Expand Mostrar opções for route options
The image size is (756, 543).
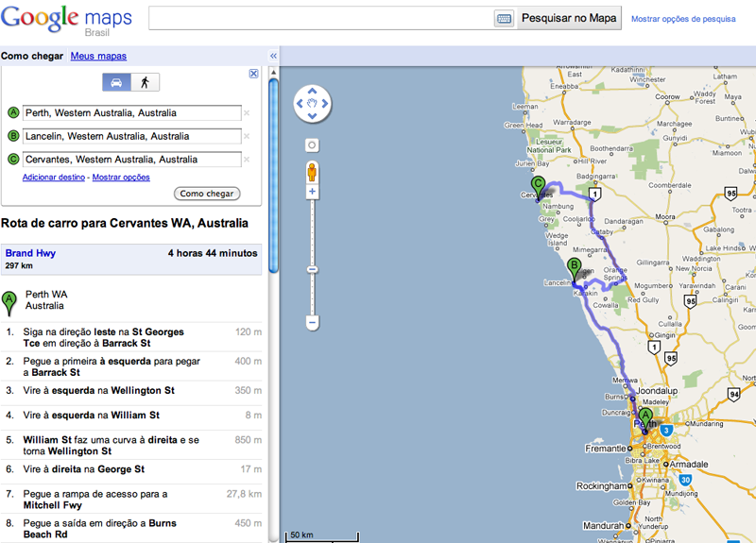[121, 177]
